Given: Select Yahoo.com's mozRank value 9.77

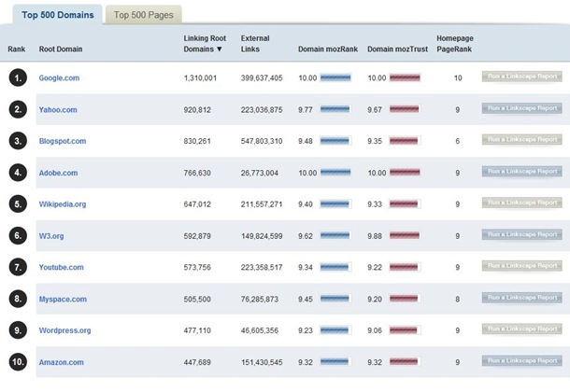Looking at the screenshot, I should 306,110.
